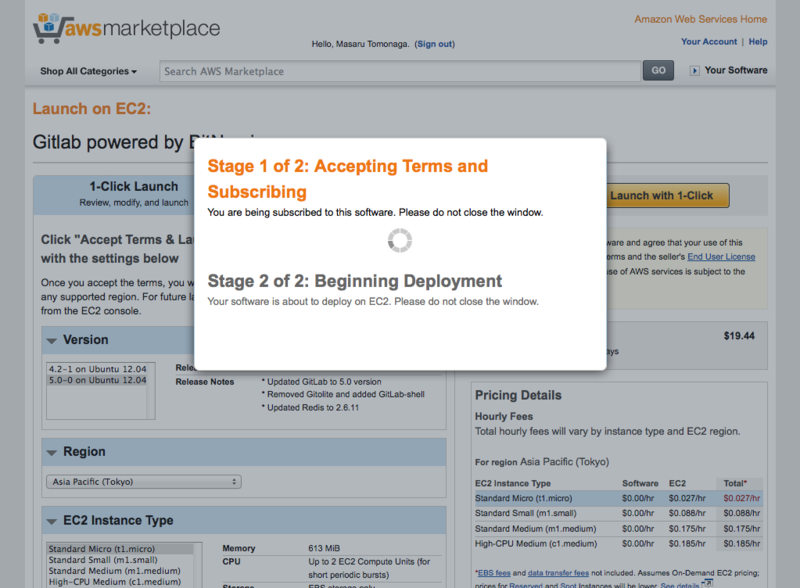Select Standard Medium (m1.medium) in instance list

[120, 571]
